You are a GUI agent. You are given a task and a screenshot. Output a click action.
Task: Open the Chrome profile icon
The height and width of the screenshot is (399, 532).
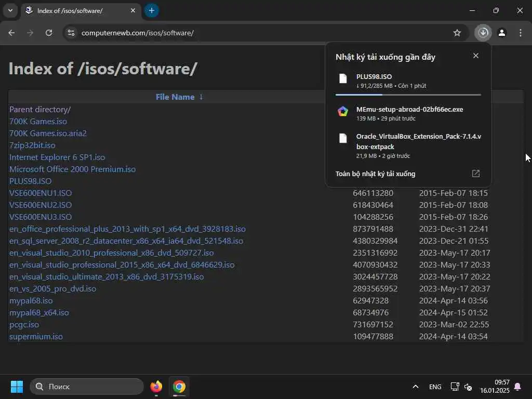coord(502,33)
